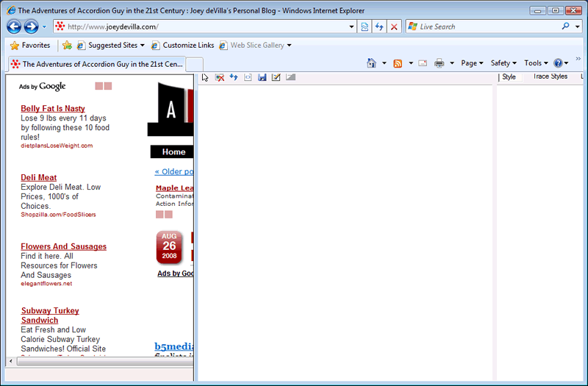
Task: Click the blue Help question mark icon
Action: coord(558,63)
